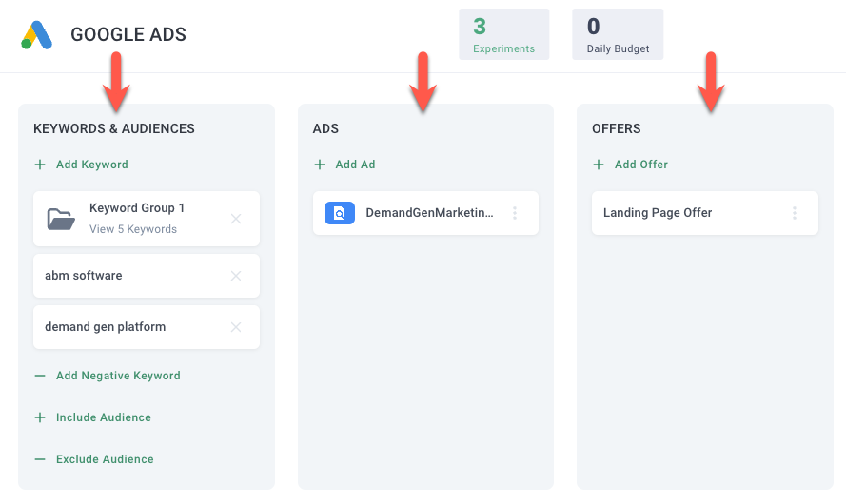Click the Add Keyword link
Image resolution: width=846 pixels, height=504 pixels.
[x=92, y=165]
